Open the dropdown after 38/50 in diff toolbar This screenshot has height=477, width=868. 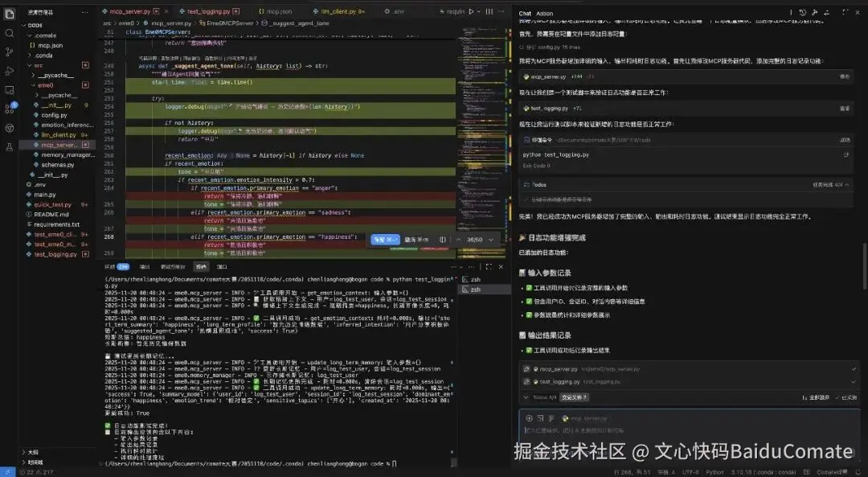(490, 240)
